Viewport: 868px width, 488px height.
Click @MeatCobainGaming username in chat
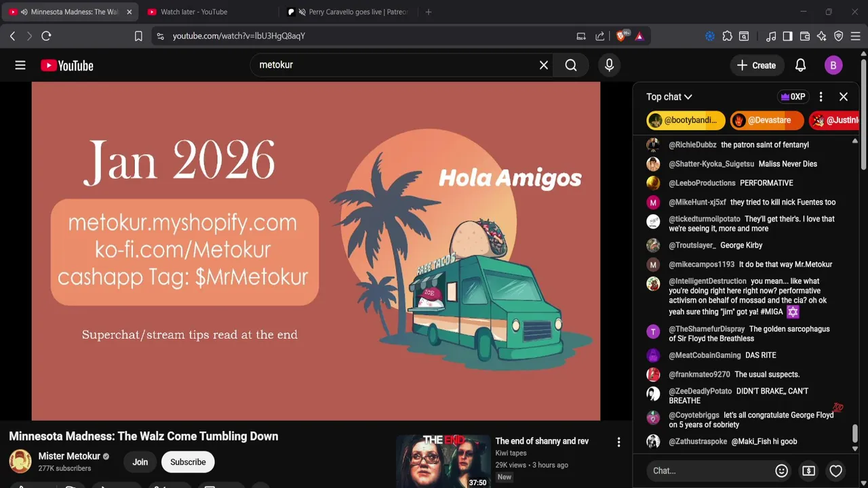coord(705,355)
